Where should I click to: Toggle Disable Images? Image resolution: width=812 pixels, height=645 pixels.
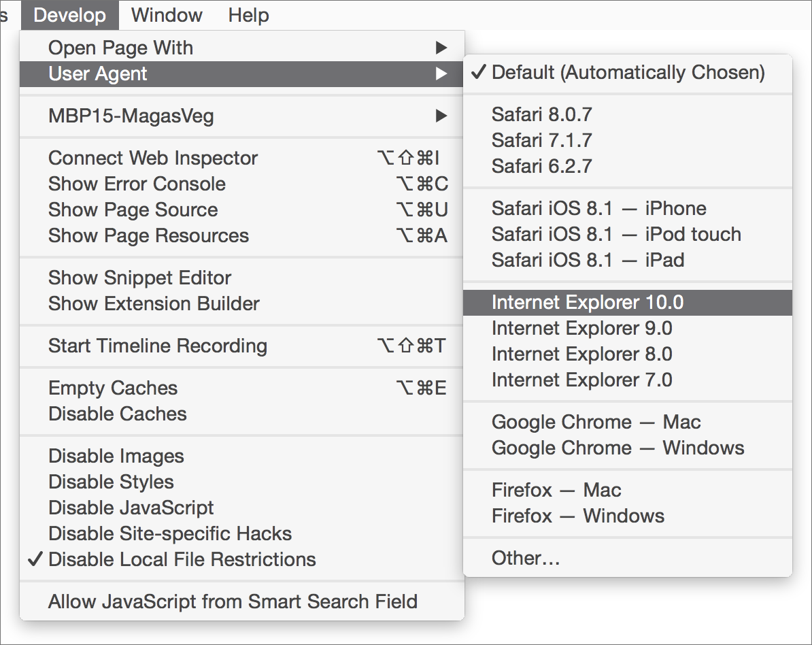coord(242,456)
